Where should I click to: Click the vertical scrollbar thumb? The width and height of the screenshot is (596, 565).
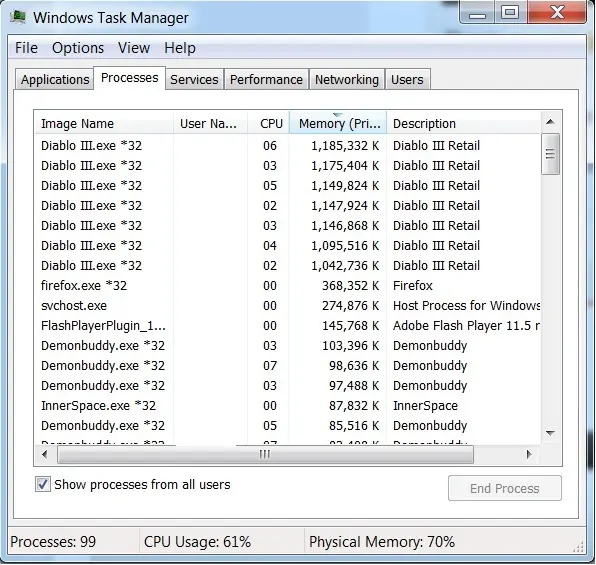(x=550, y=154)
